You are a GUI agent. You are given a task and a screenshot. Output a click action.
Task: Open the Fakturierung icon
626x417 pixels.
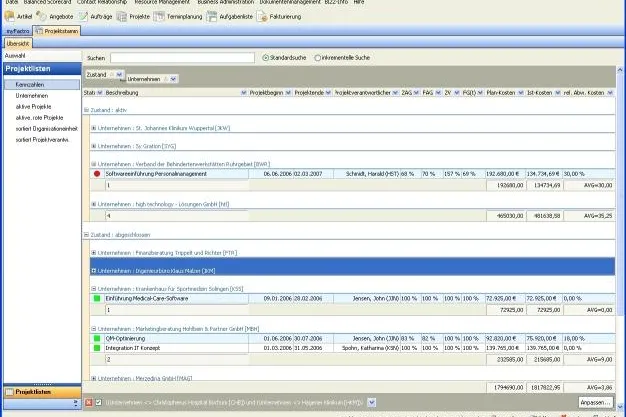tap(262, 16)
